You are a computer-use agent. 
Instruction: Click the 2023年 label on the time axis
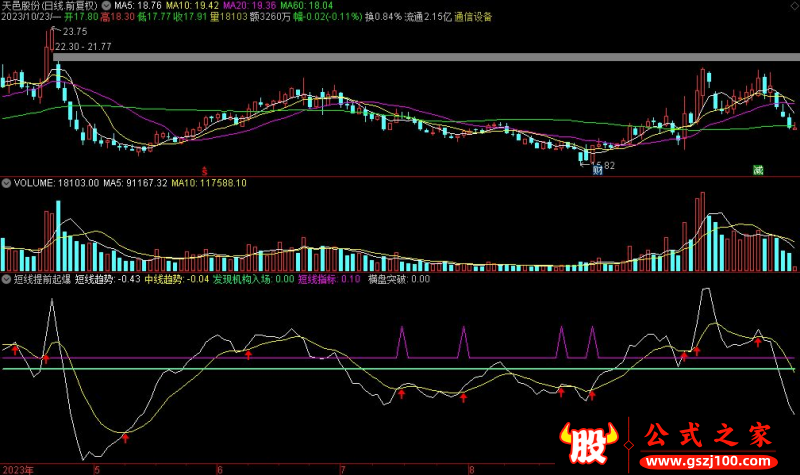click(18, 468)
